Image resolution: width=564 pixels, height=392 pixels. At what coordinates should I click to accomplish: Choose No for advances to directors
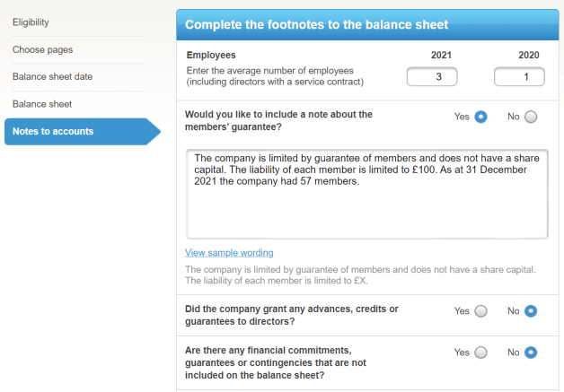click(x=531, y=311)
